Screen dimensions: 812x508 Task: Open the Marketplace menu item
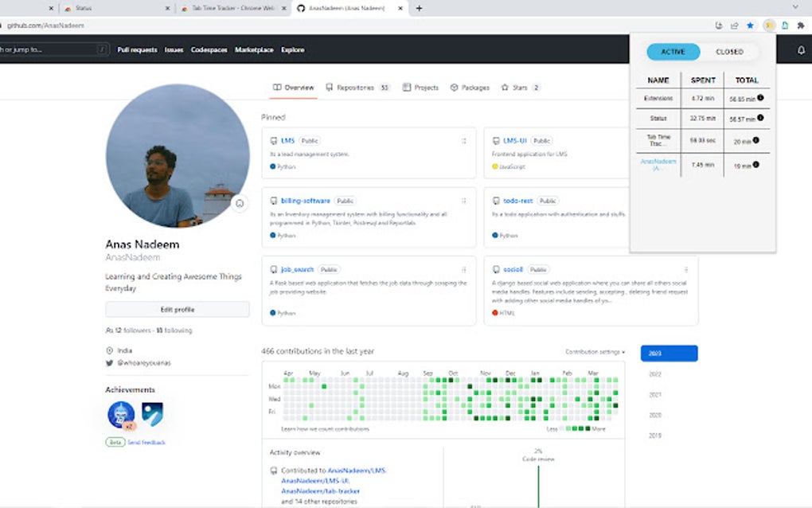pos(254,49)
